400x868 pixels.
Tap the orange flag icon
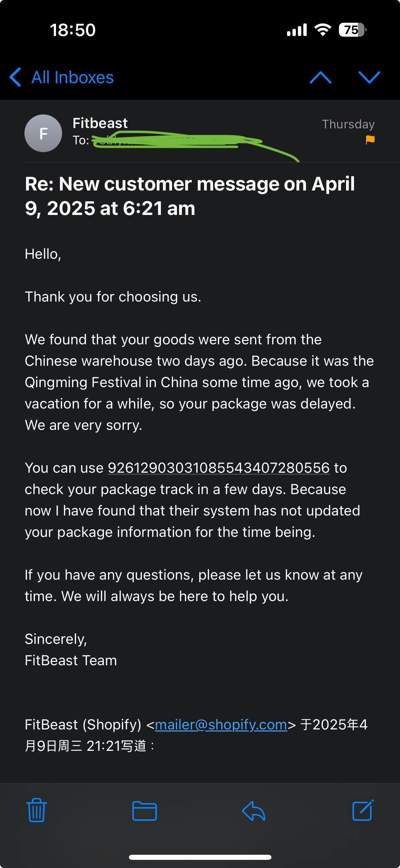[370, 140]
